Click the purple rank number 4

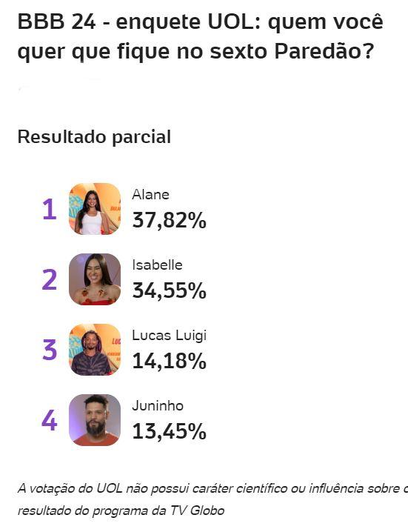50,420
